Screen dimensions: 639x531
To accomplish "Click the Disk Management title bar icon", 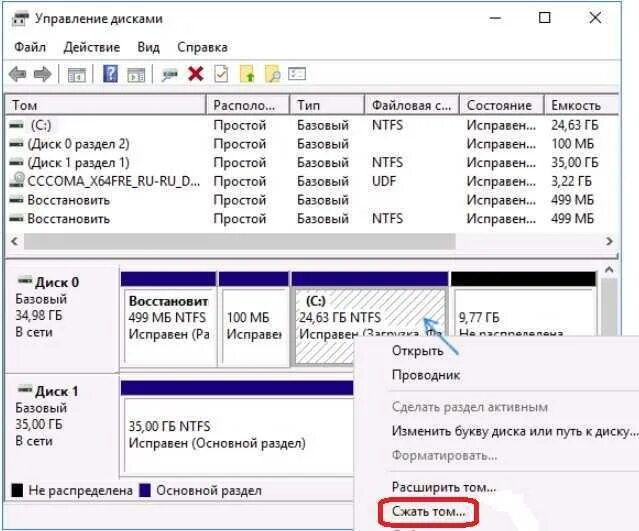I will pos(20,19).
